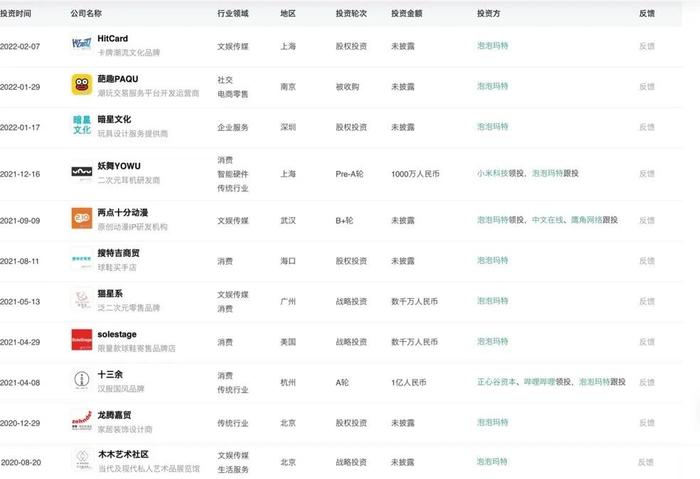Screen dimensions: 700x479
Task: Open the 葩趣PAQU company name link
Action: [118, 79]
